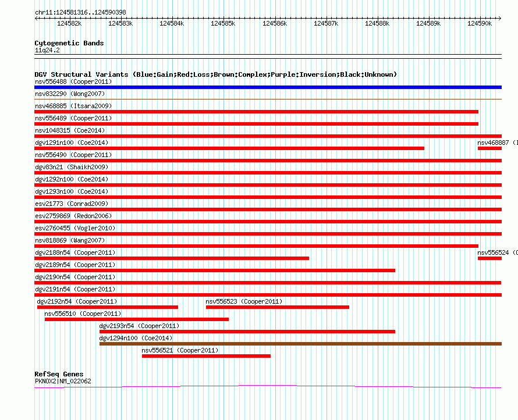Select dgv83n21 (Shaikh2009) variant label
Viewport: 518px width, 420px height.
point(72,167)
